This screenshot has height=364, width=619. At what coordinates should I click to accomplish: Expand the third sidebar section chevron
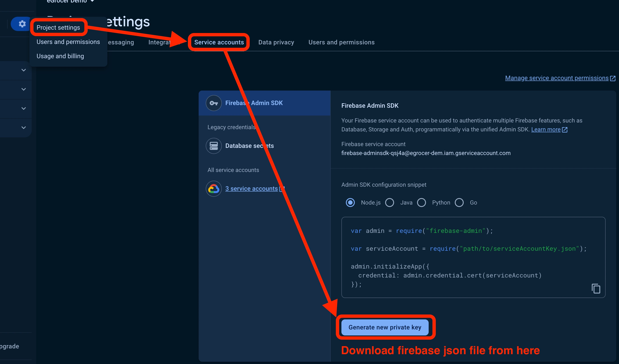pyautogui.click(x=24, y=108)
